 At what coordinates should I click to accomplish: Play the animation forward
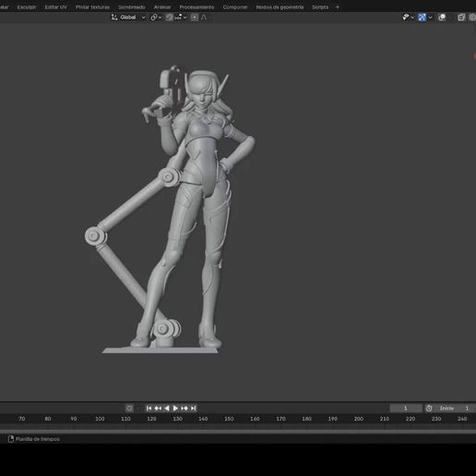click(x=175, y=408)
